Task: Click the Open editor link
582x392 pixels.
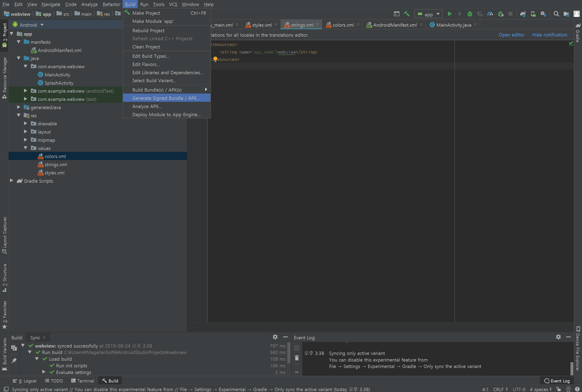Action: [511, 35]
